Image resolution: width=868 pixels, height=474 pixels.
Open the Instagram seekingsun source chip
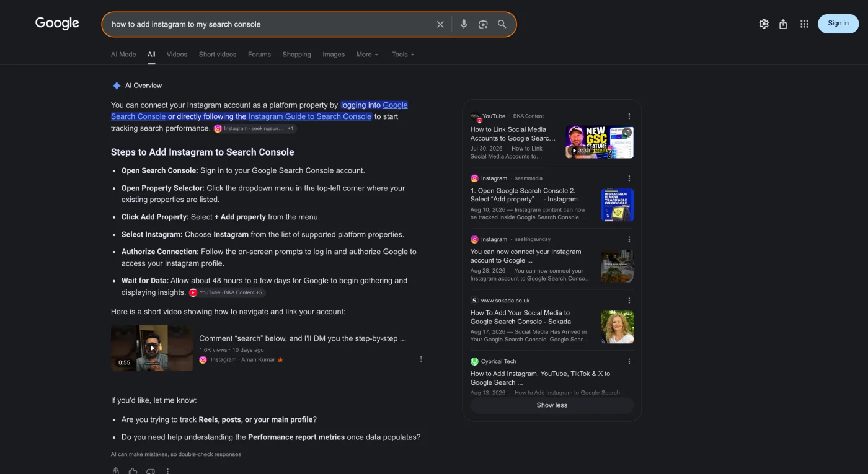pyautogui.click(x=255, y=128)
